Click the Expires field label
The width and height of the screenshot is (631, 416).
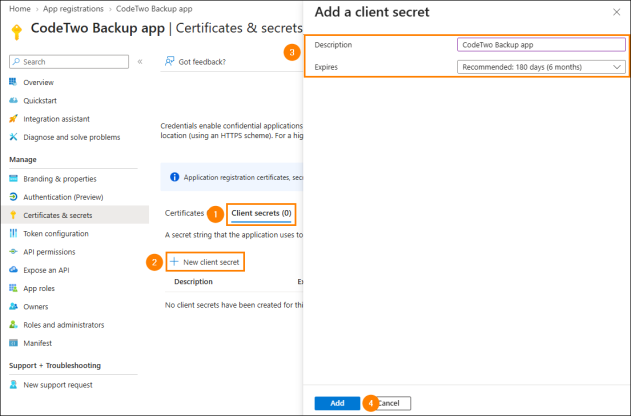pos(326,67)
